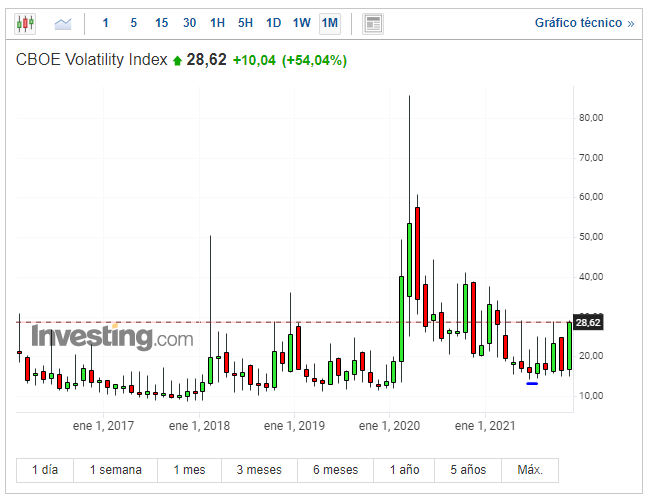The width and height of the screenshot is (665, 504).
Task: Select the 15 minute interval
Action: [x=162, y=23]
